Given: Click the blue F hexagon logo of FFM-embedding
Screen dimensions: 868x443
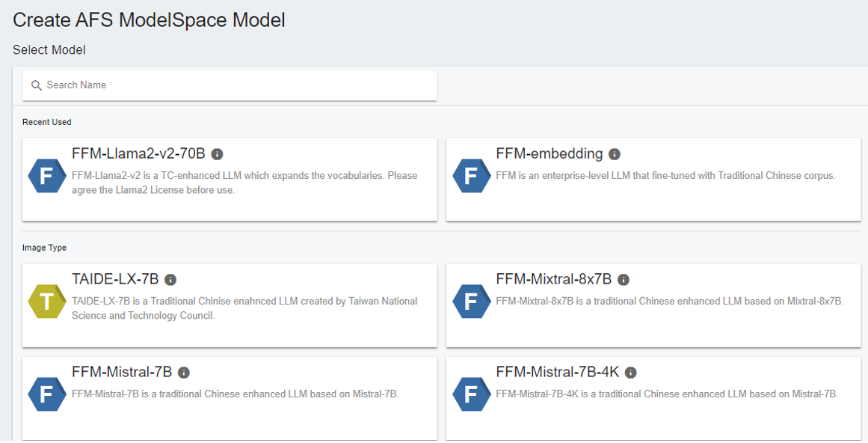Looking at the screenshot, I should tap(472, 176).
